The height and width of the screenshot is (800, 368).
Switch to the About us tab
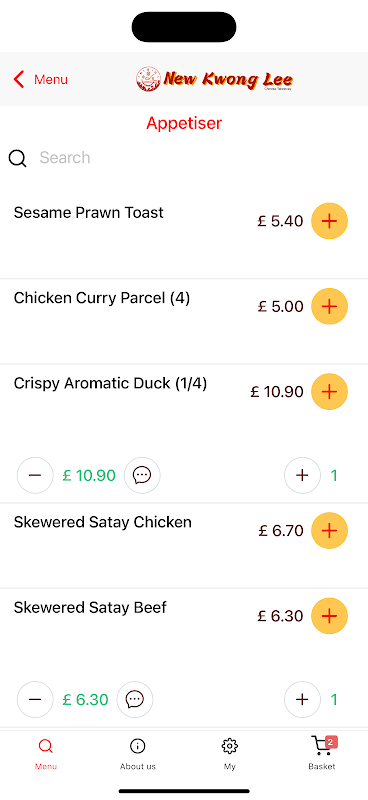click(x=138, y=753)
